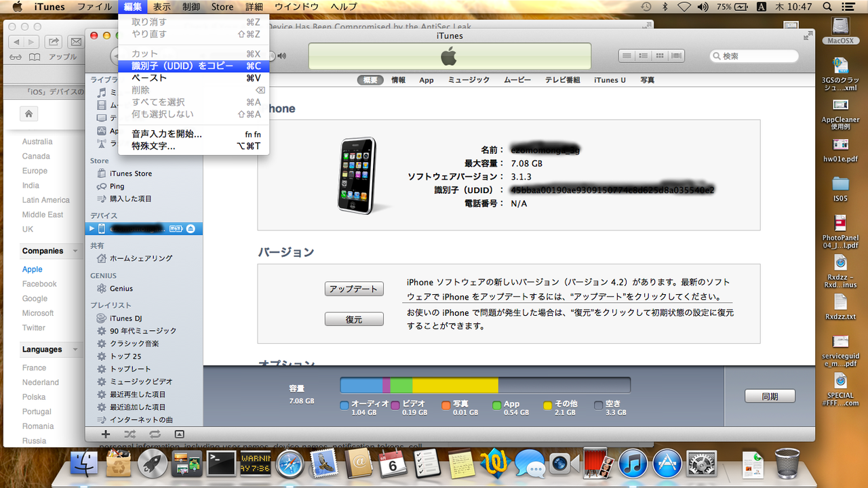
Task: Select ホームシェアリング home sharing item
Action: tap(141, 258)
